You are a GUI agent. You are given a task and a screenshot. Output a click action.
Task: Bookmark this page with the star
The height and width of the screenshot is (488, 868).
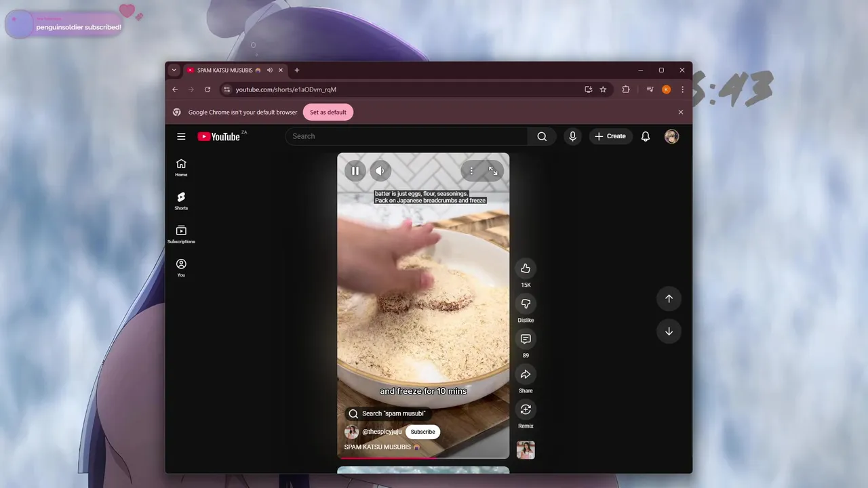pyautogui.click(x=603, y=89)
